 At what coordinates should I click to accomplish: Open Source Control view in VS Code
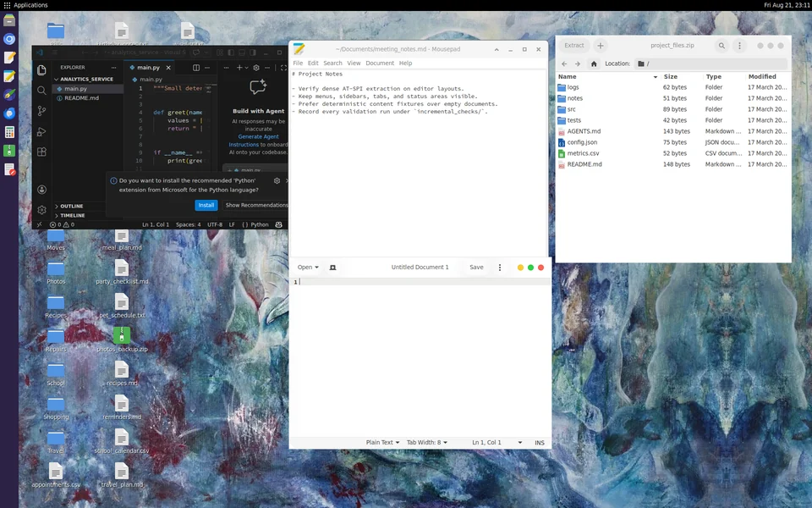pyautogui.click(x=42, y=111)
